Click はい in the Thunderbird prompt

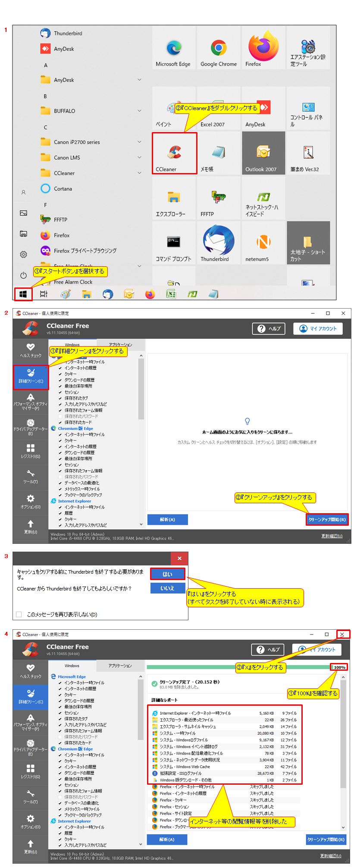pyautogui.click(x=168, y=574)
